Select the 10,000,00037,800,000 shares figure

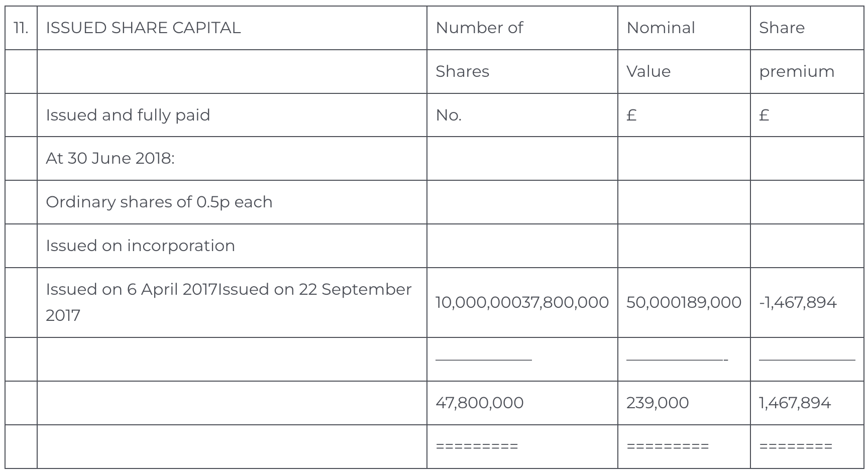pyautogui.click(x=522, y=303)
